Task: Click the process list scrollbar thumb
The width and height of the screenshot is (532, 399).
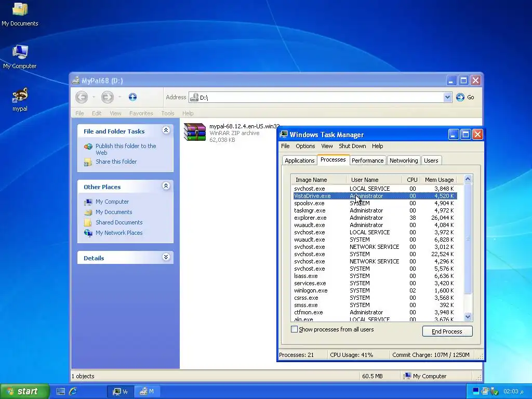Action: point(468,238)
